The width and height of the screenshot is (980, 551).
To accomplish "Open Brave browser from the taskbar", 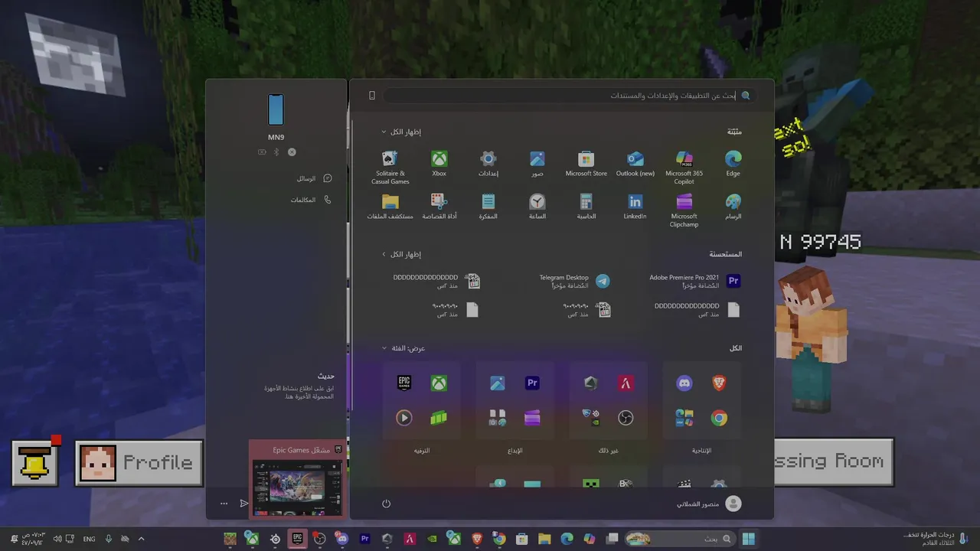I will point(478,539).
